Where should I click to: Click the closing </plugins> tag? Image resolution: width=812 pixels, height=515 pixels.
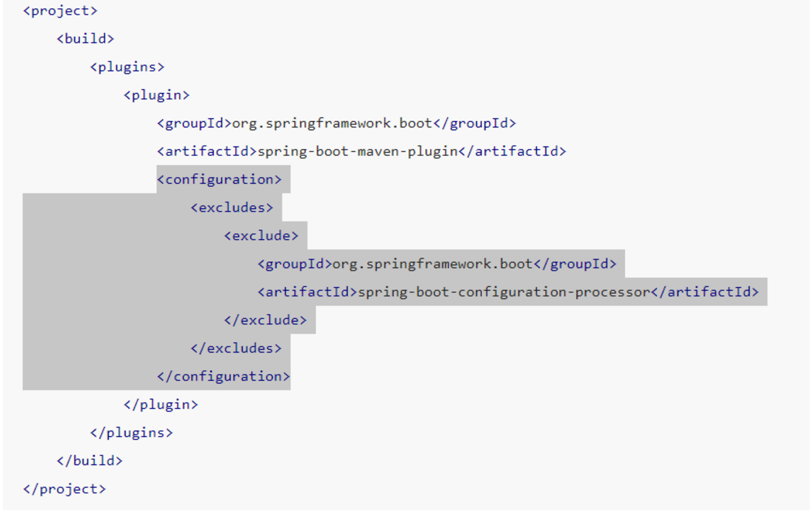pyautogui.click(x=131, y=432)
